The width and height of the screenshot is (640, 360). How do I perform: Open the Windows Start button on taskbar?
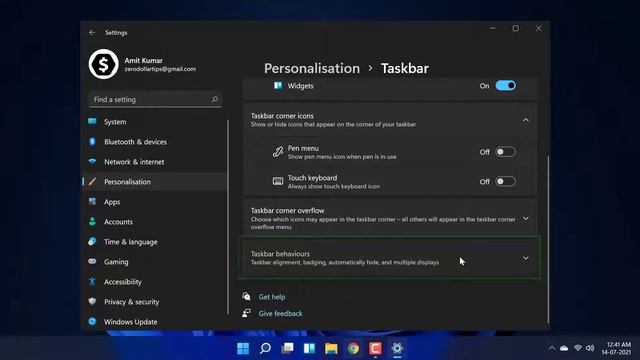pyautogui.click(x=243, y=348)
